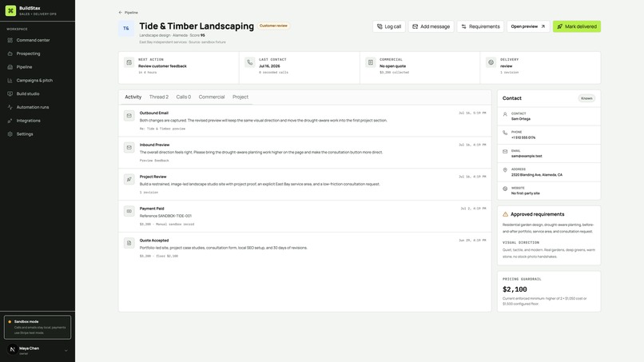The height and width of the screenshot is (362, 644).
Task: Open the Requirements button
Action: [x=480, y=26]
